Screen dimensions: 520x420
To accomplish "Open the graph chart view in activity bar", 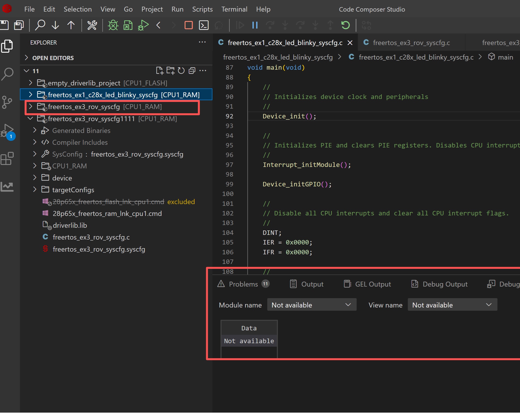I will coord(7,187).
